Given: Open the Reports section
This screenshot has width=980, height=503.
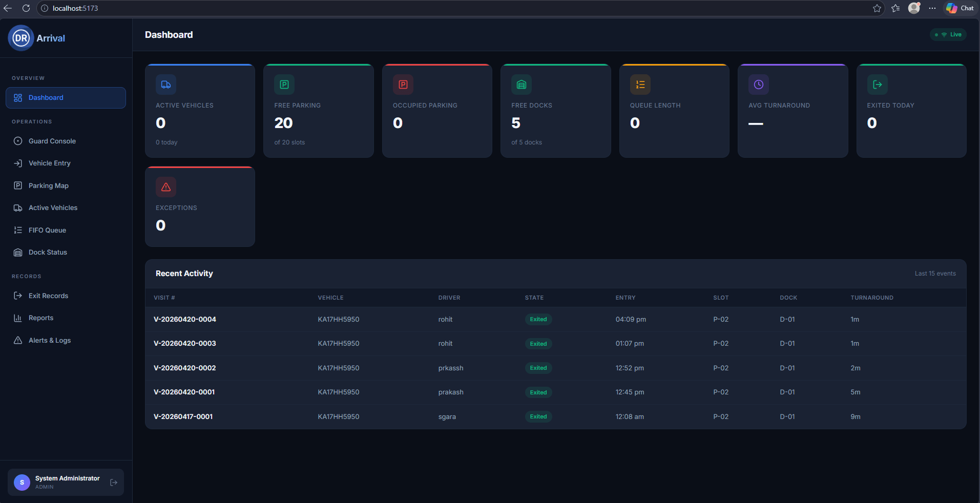Looking at the screenshot, I should tap(41, 318).
